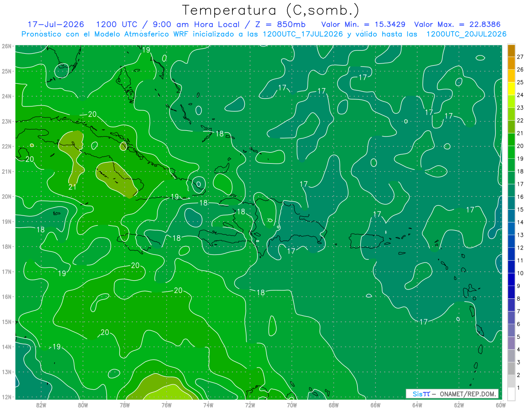Click the '1' value on color scale
The width and height of the screenshot is (532, 411).
[x=519, y=388]
